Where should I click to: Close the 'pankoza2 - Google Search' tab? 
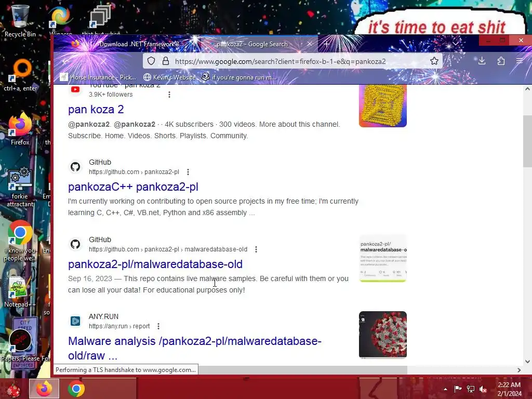pos(310,44)
